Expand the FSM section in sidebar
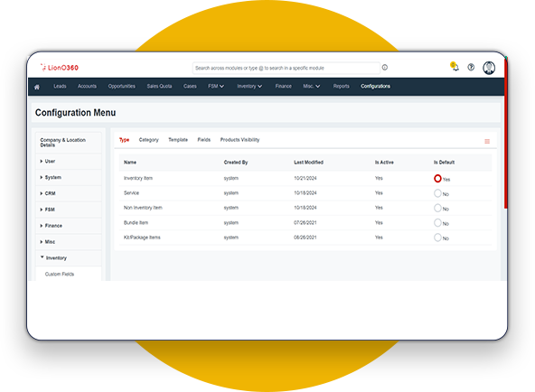 (x=69, y=210)
